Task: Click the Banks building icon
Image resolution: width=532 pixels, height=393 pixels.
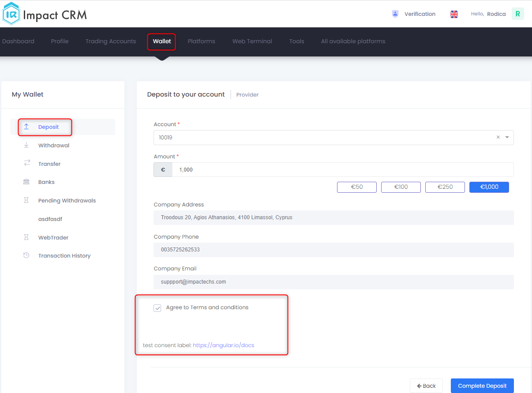Action: pyautogui.click(x=26, y=182)
